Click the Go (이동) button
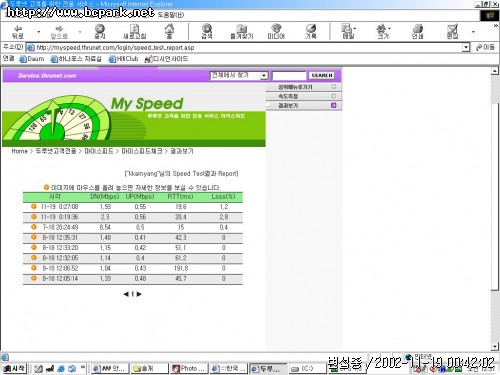The width and height of the screenshot is (500, 375). (x=485, y=47)
